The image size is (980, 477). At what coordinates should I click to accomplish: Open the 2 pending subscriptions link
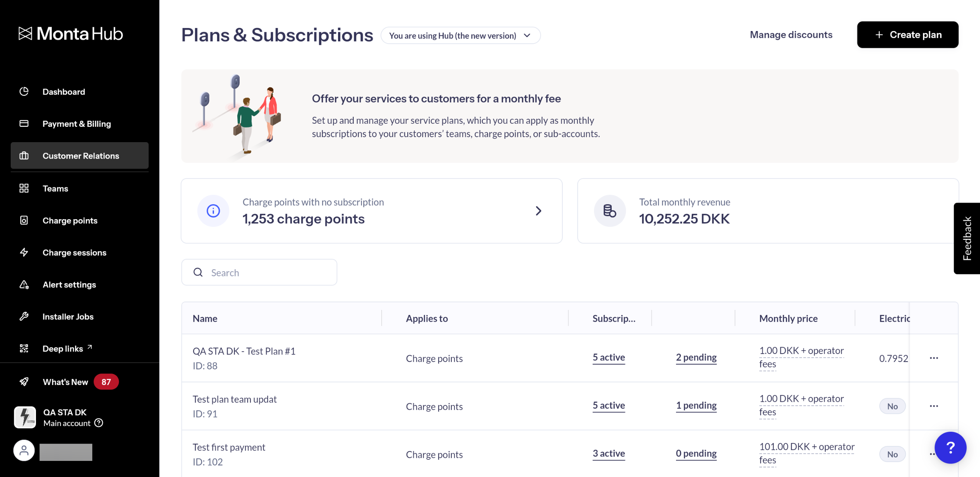(x=696, y=357)
